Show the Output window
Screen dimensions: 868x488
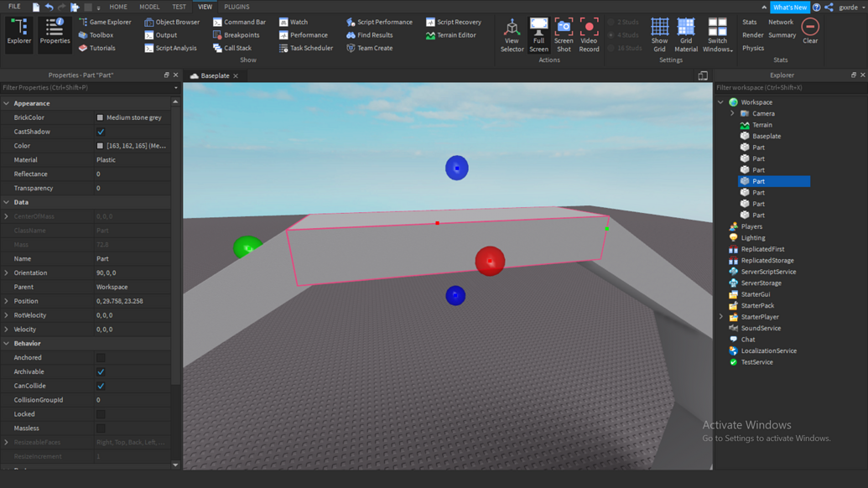(161, 35)
